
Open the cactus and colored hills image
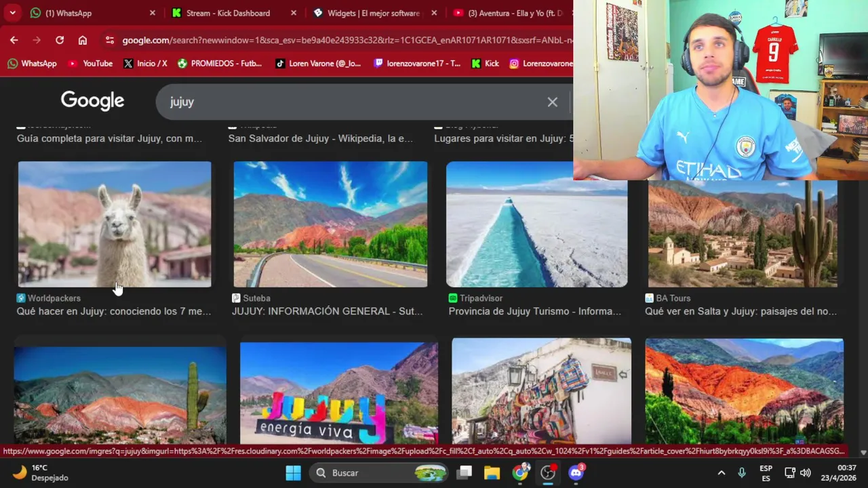pos(120,395)
